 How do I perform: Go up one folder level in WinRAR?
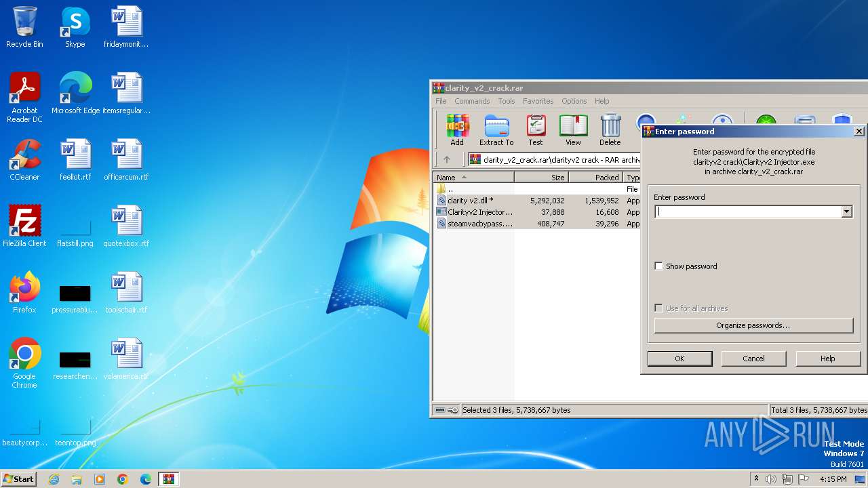click(447, 160)
